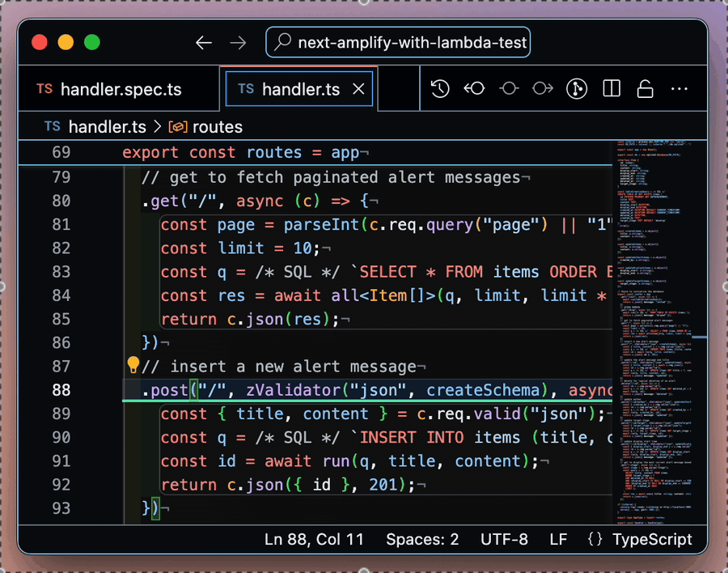Go forward with the right arrow button
This screenshot has width=728, height=573.
click(x=238, y=43)
